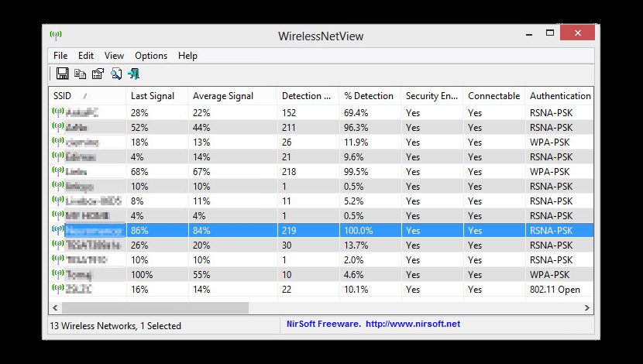This screenshot has width=643, height=364.
Task: Click the Save Selected Items floppy icon
Action: pos(63,74)
